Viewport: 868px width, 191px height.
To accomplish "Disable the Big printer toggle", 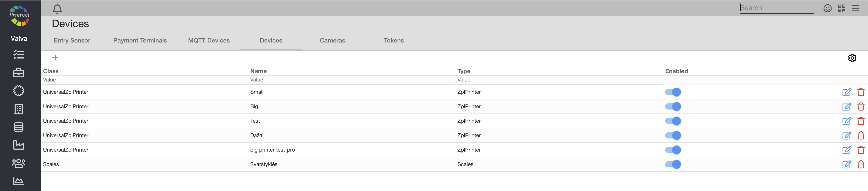I will click(x=673, y=107).
